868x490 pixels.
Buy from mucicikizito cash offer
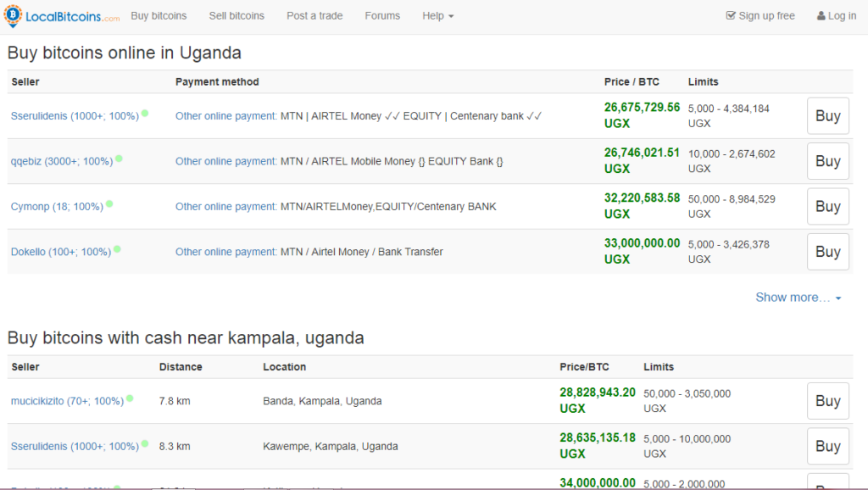pos(827,401)
